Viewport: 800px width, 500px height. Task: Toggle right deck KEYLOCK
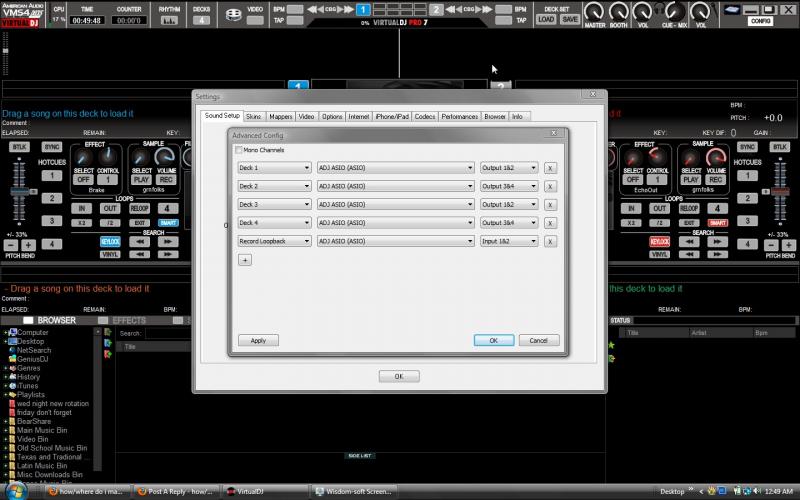tap(660, 242)
